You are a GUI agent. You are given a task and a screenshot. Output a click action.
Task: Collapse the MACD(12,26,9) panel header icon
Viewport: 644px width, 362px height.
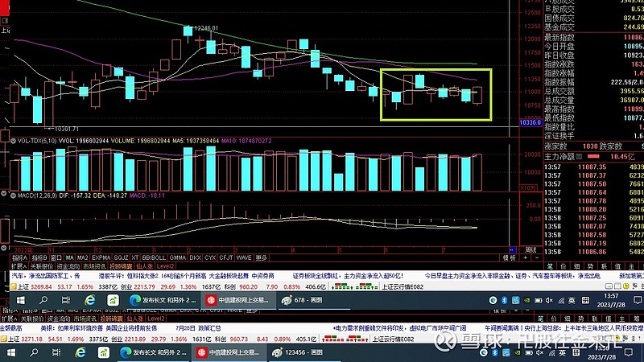point(13,195)
